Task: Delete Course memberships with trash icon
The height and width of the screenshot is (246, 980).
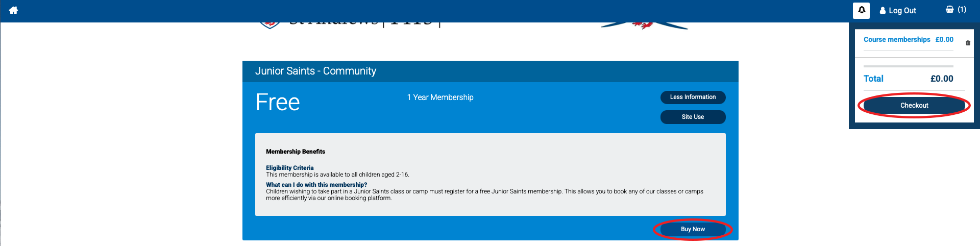Action: 968,43
